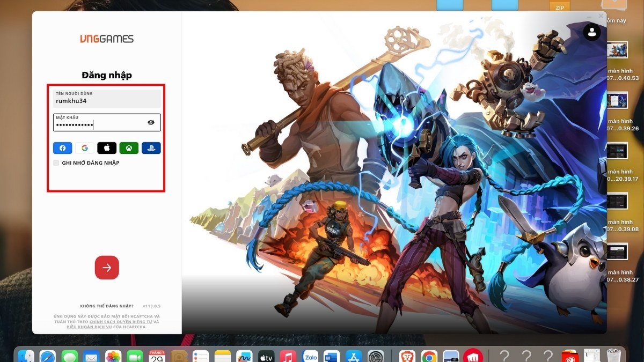This screenshot has width=644, height=362.
Task: Open the Không thể đăng nhập link
Action: (107, 306)
